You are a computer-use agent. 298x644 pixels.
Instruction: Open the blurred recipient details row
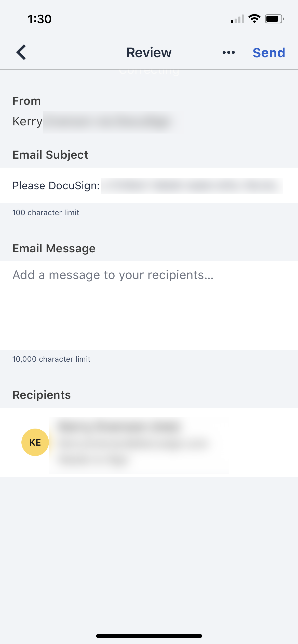139,443
